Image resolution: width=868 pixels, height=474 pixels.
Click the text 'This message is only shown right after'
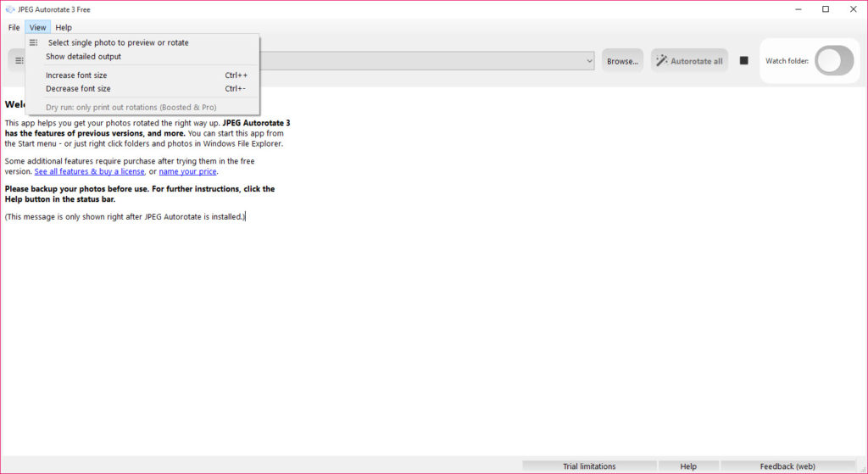click(x=74, y=217)
